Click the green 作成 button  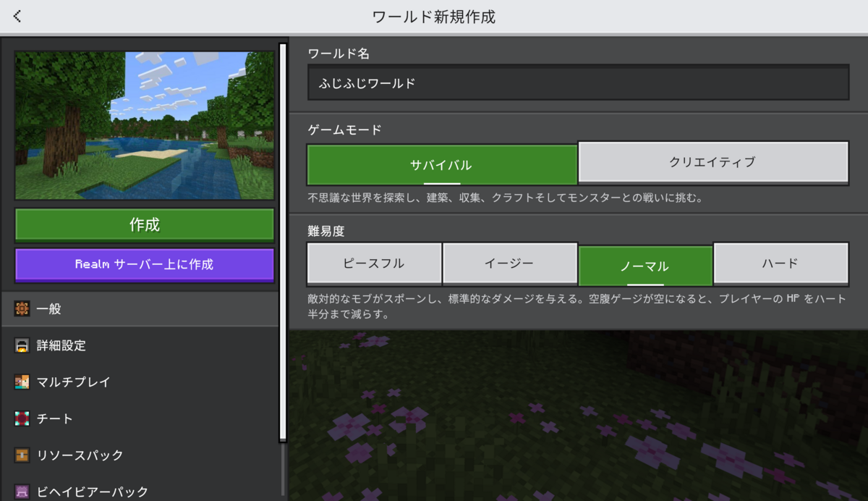click(x=145, y=225)
